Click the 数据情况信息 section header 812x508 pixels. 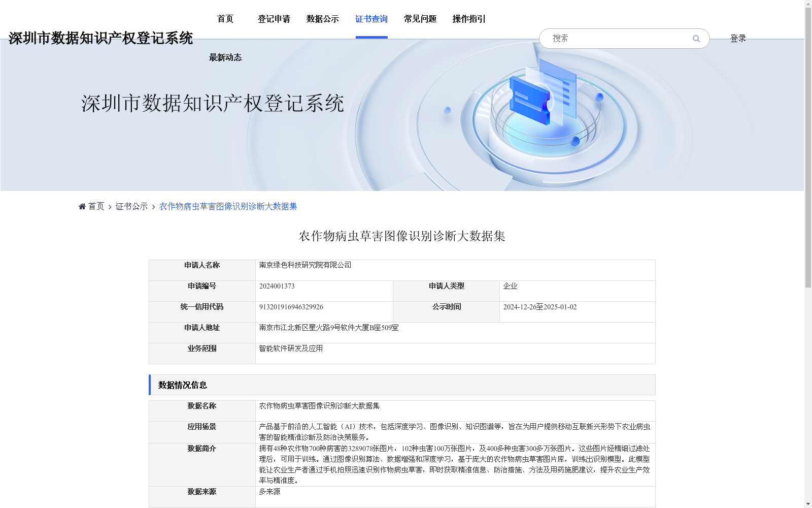pos(182,385)
